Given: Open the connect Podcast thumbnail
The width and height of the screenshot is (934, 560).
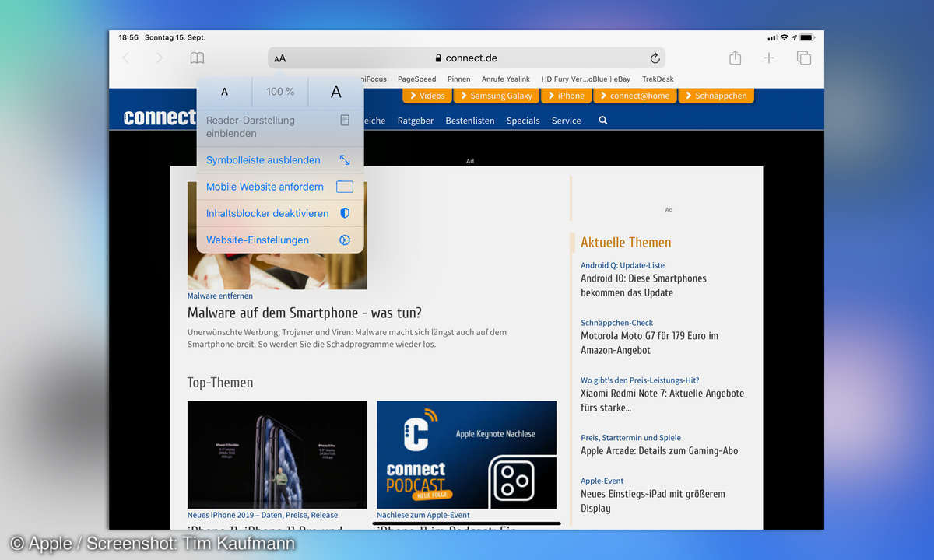Looking at the screenshot, I should [x=466, y=454].
